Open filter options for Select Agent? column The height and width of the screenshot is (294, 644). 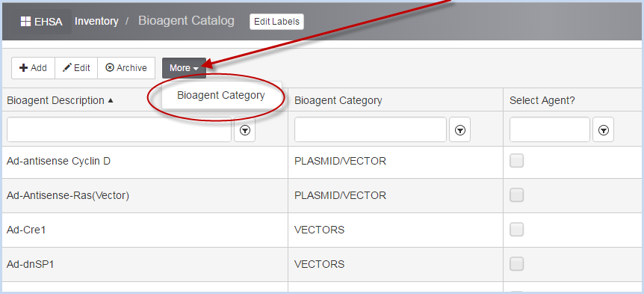604,130
